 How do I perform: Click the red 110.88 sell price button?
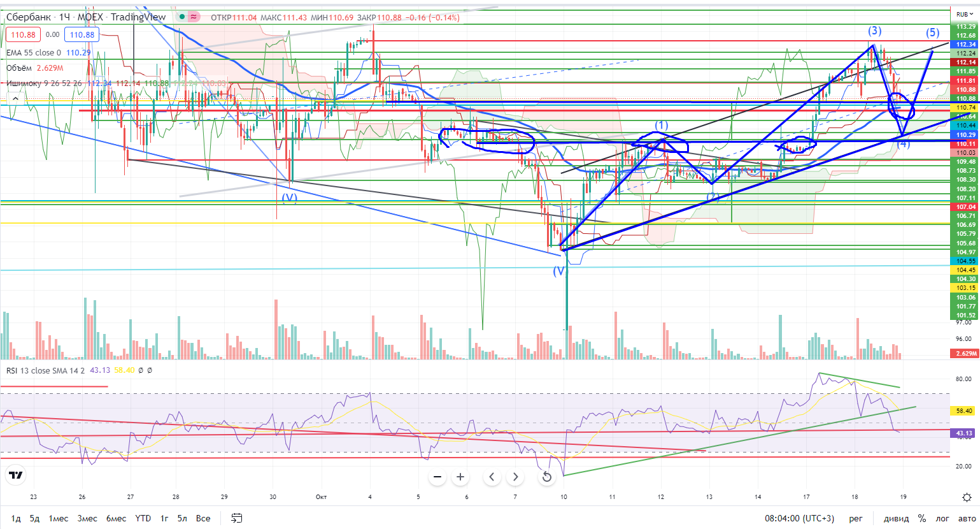[23, 35]
